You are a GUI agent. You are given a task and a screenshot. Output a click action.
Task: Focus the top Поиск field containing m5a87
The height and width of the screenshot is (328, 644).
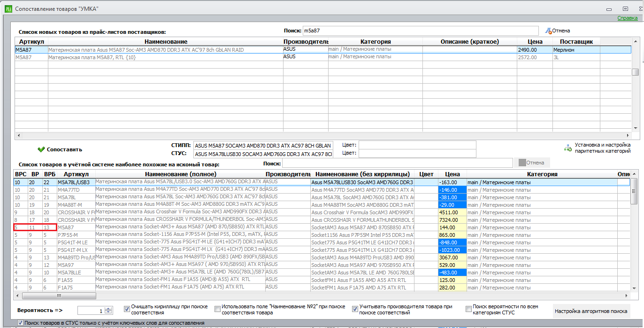421,31
